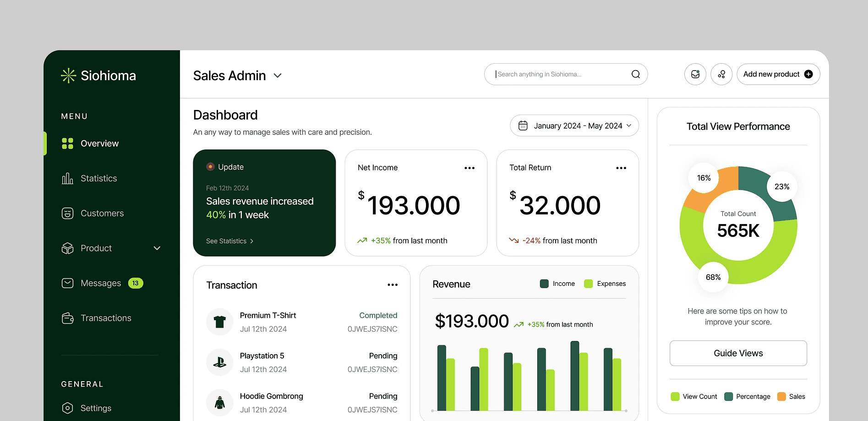The height and width of the screenshot is (421, 868).
Task: Click the Feb 12th 2024 update date
Action: [228, 188]
